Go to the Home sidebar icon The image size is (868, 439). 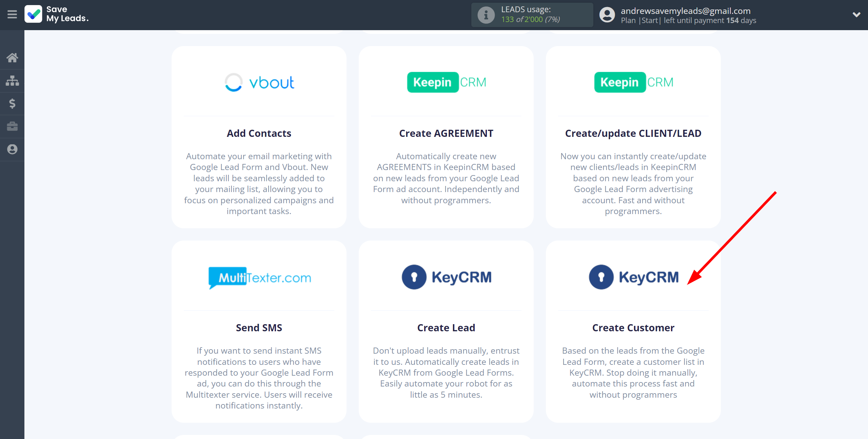tap(12, 58)
